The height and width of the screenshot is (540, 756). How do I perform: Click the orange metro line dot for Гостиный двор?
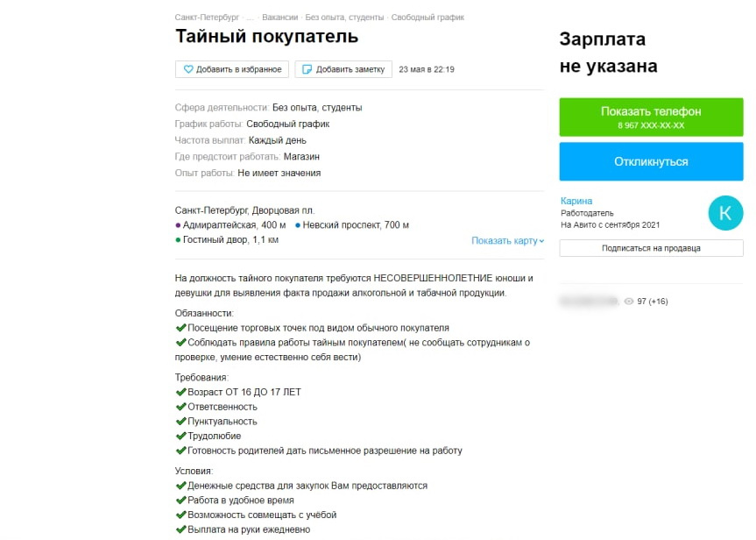coord(177,241)
